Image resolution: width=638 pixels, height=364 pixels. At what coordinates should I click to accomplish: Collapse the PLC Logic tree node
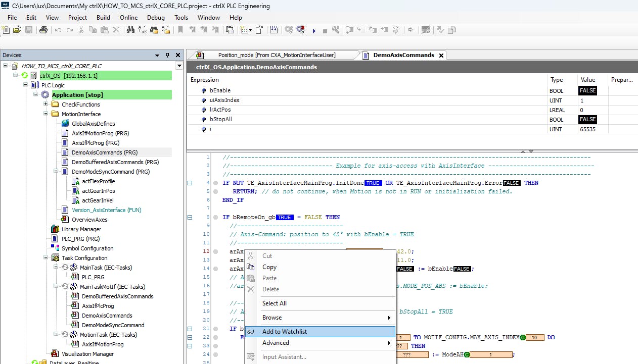click(x=25, y=85)
